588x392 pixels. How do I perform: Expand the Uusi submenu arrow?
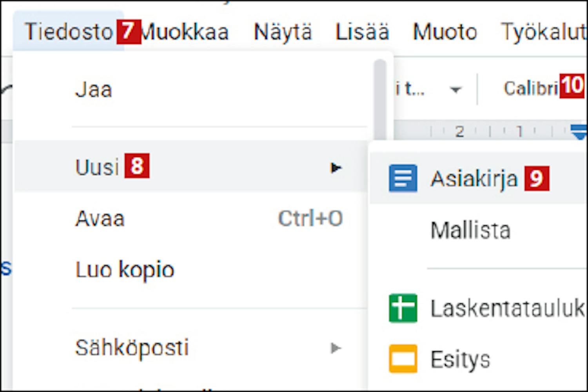(x=336, y=168)
